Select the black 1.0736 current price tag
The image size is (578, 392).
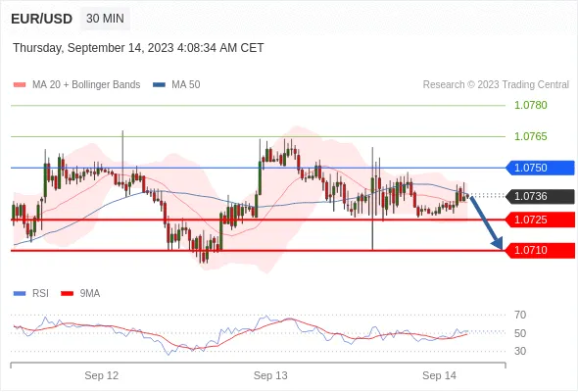coord(540,196)
